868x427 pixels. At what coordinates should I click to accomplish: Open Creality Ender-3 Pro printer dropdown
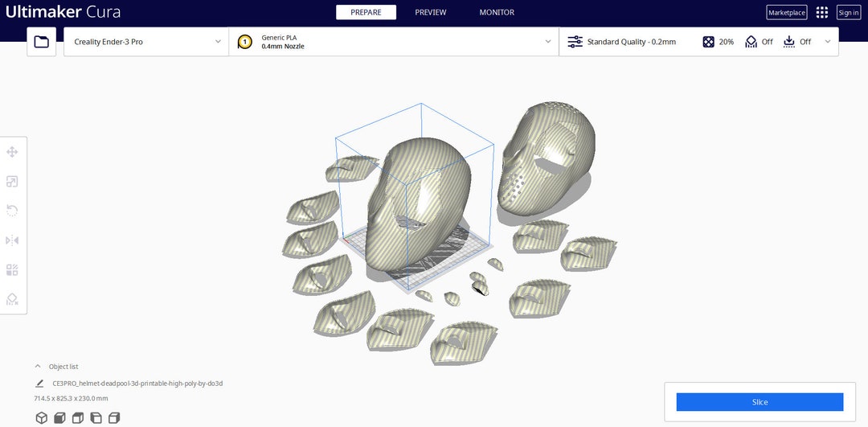[x=146, y=42]
